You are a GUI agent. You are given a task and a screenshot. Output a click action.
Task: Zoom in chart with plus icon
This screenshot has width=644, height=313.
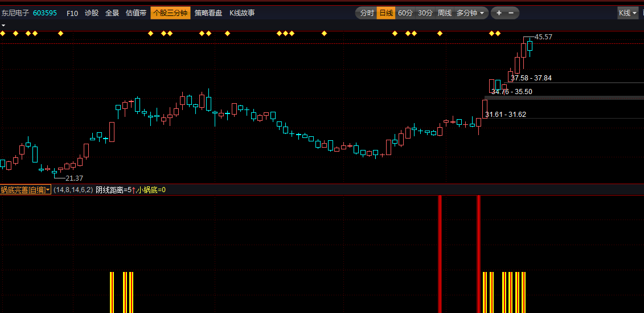[x=499, y=13]
